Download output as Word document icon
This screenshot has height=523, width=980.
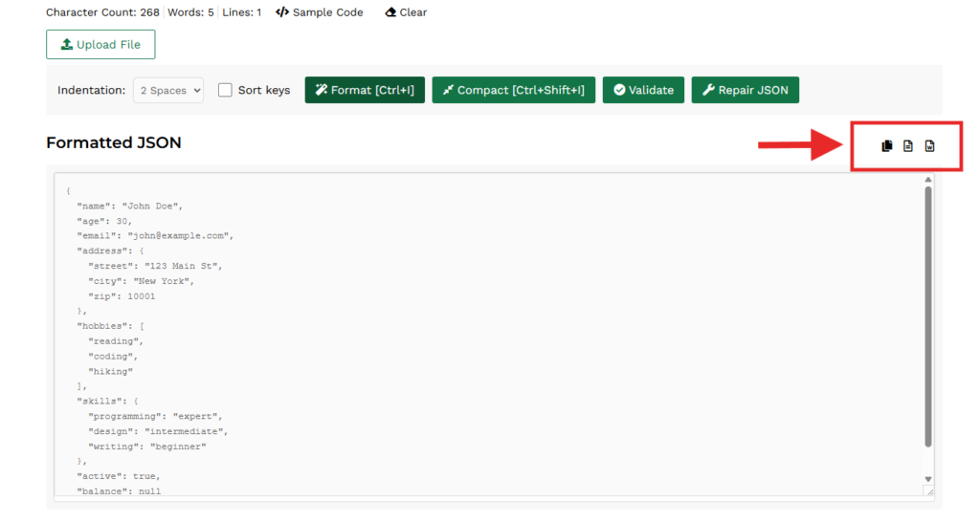click(930, 146)
